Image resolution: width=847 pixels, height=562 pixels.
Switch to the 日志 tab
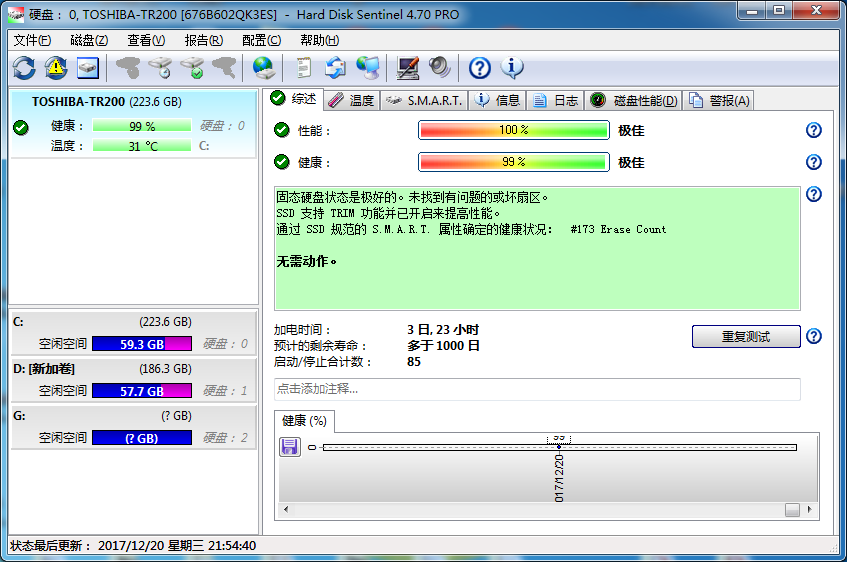[x=555, y=101]
